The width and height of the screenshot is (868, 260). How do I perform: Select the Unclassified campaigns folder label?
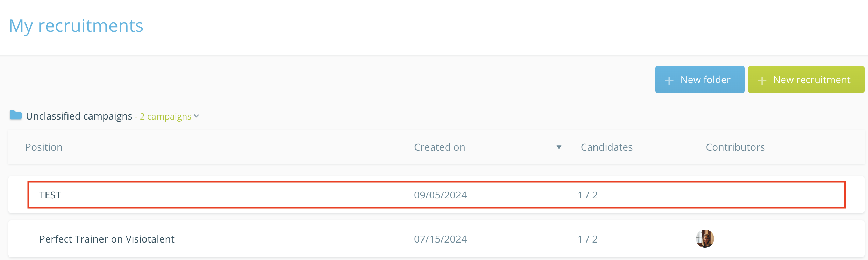tap(79, 116)
